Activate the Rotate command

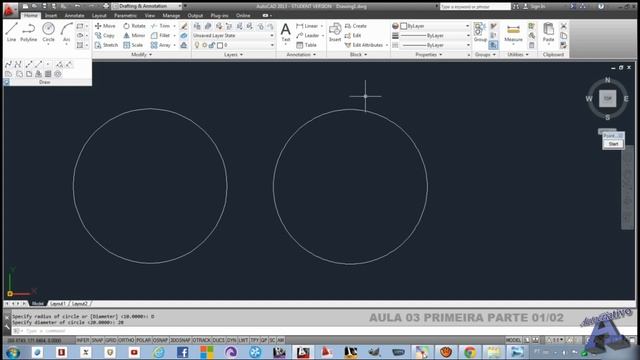point(134,26)
